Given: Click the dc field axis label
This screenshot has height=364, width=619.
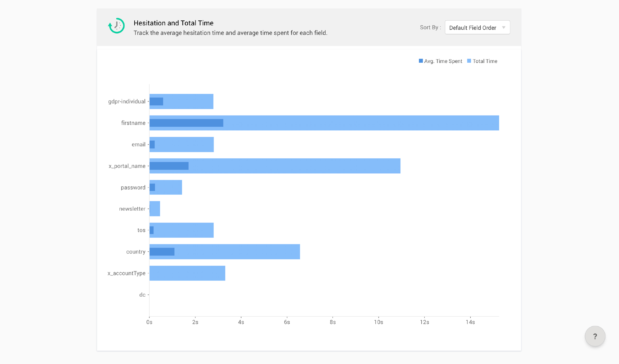Looking at the screenshot, I should (142, 295).
